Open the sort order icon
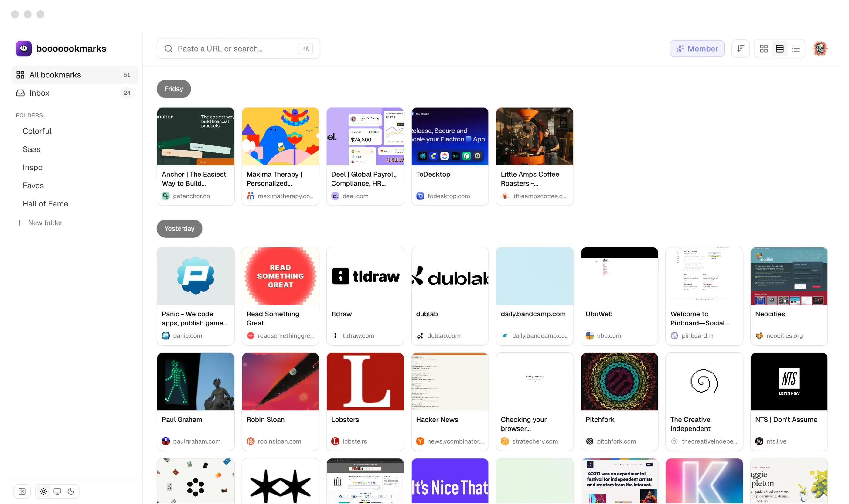This screenshot has width=849, height=504. click(x=740, y=49)
